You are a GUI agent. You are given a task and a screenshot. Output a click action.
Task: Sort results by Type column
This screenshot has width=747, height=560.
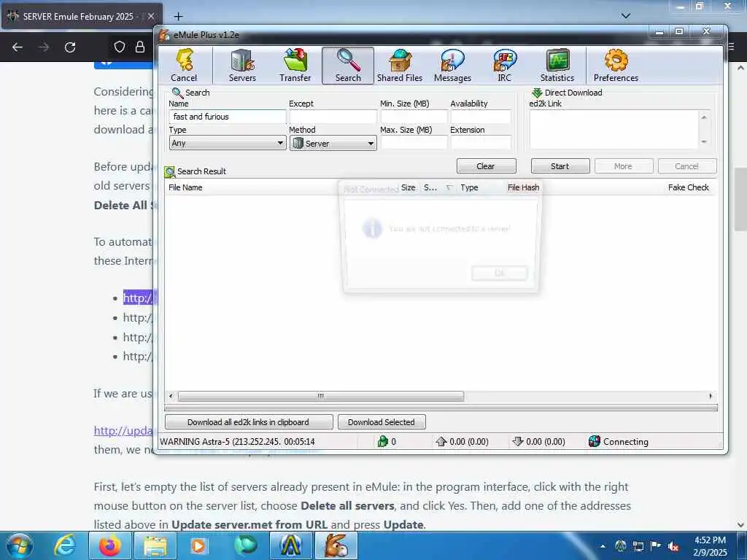(x=469, y=187)
